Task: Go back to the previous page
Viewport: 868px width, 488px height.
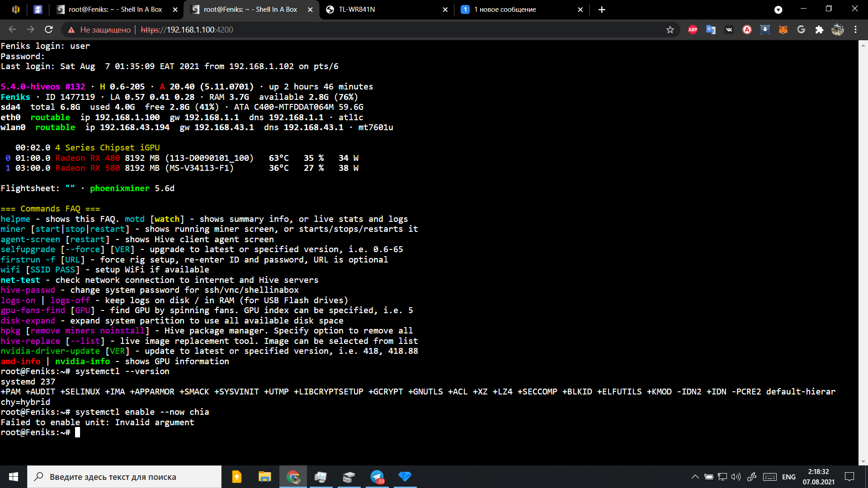Action: 12,30
